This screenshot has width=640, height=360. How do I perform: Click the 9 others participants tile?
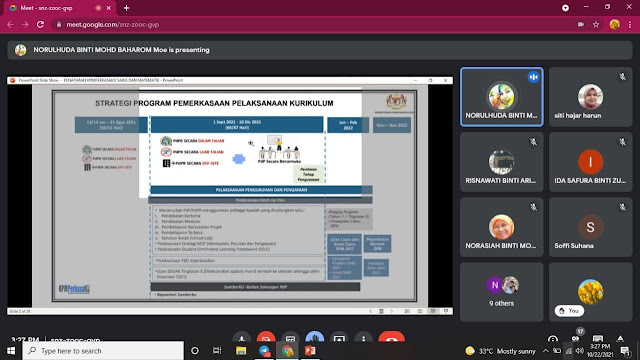(x=502, y=292)
